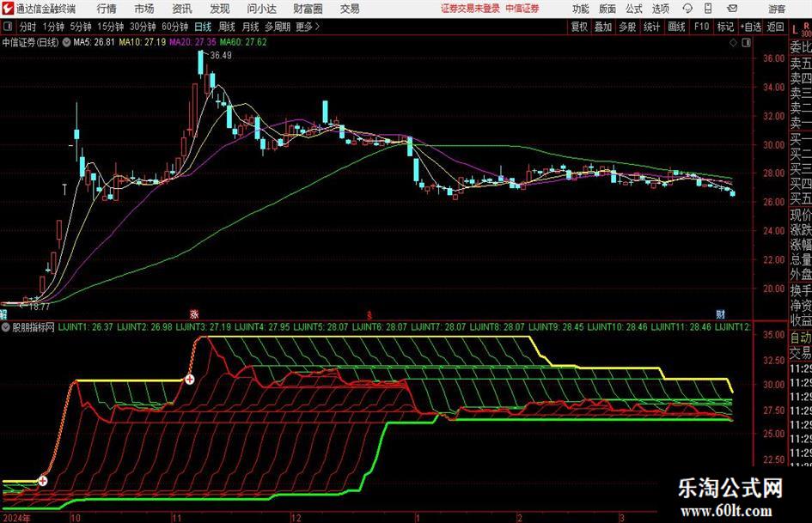The image size is (812, 523).
Task: Click the 游客 guest account label
Action: (x=777, y=9)
